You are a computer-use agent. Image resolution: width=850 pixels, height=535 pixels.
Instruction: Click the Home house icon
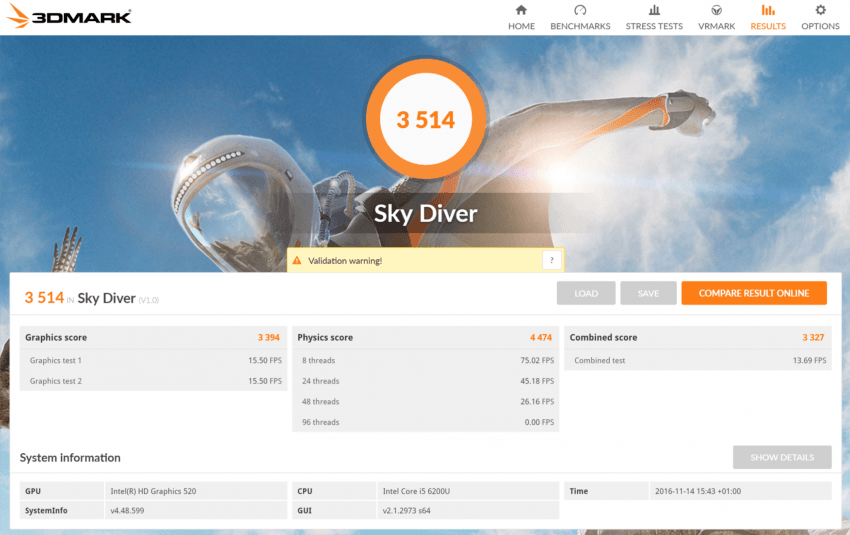click(521, 10)
